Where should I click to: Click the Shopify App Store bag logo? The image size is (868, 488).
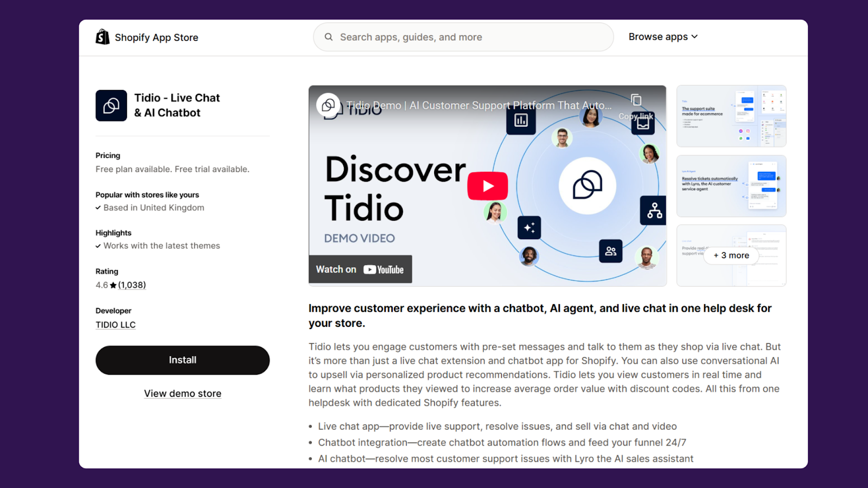pos(103,37)
